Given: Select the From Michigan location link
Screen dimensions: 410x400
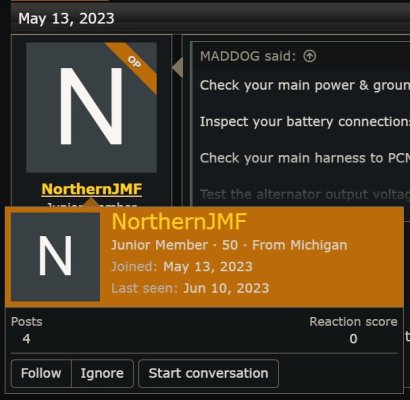Looking at the screenshot, I should [300, 245].
